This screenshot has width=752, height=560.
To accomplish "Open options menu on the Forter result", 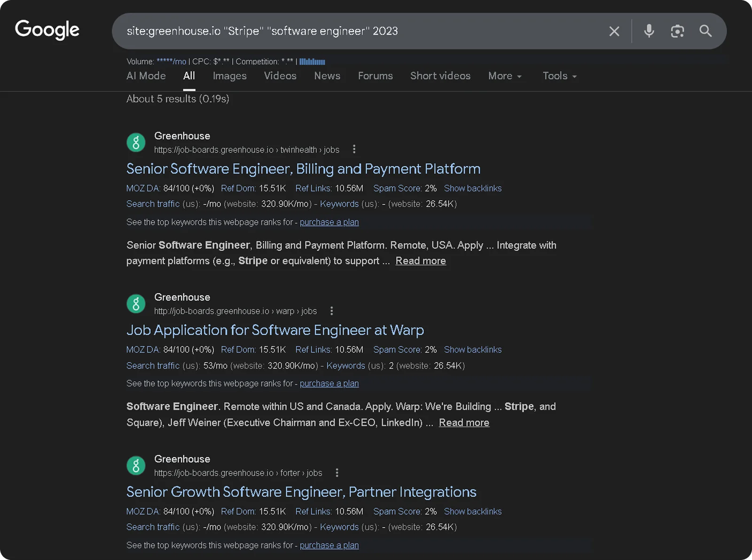I will pos(337,473).
